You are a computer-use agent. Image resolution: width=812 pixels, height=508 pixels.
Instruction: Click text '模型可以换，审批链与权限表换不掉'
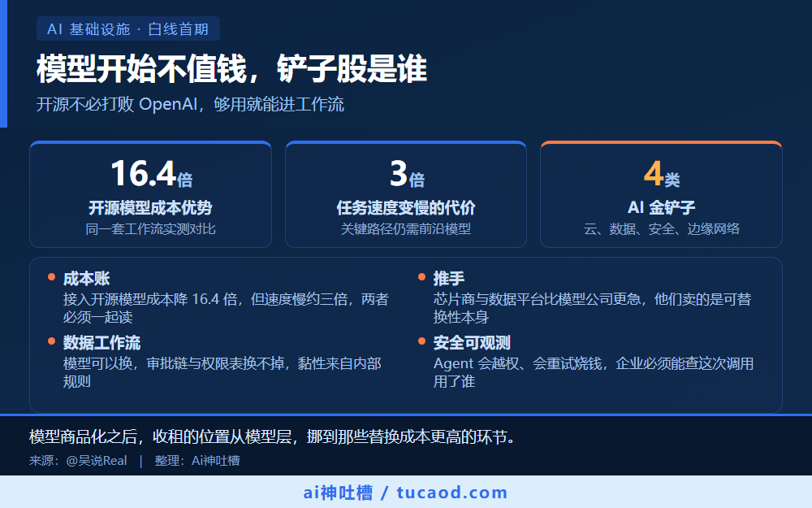pos(174,364)
